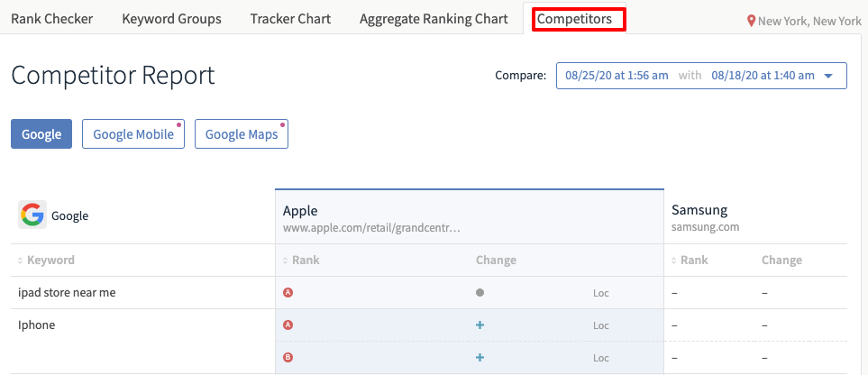This screenshot has height=375, width=868.
Task: Switch to the Rank Checker tab
Action: [52, 19]
